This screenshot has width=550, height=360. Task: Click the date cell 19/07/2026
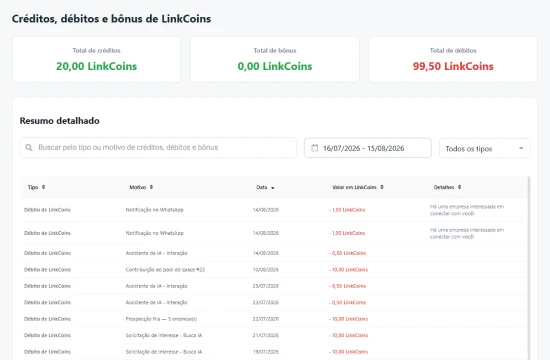[266, 352]
